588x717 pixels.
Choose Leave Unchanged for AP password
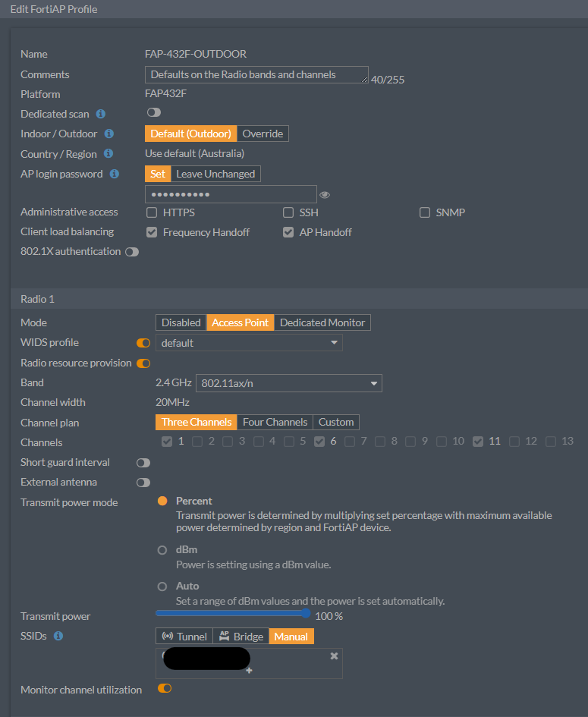tap(215, 174)
